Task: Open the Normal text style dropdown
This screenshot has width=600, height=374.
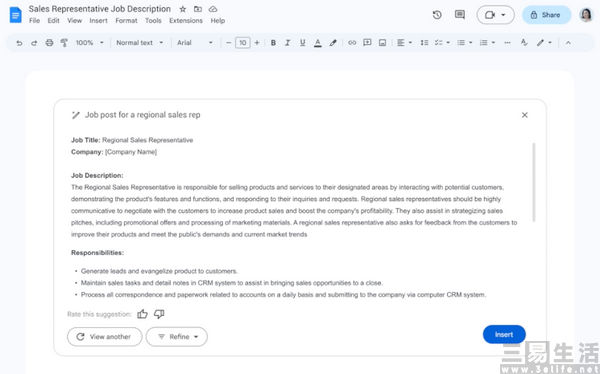Action: click(140, 43)
